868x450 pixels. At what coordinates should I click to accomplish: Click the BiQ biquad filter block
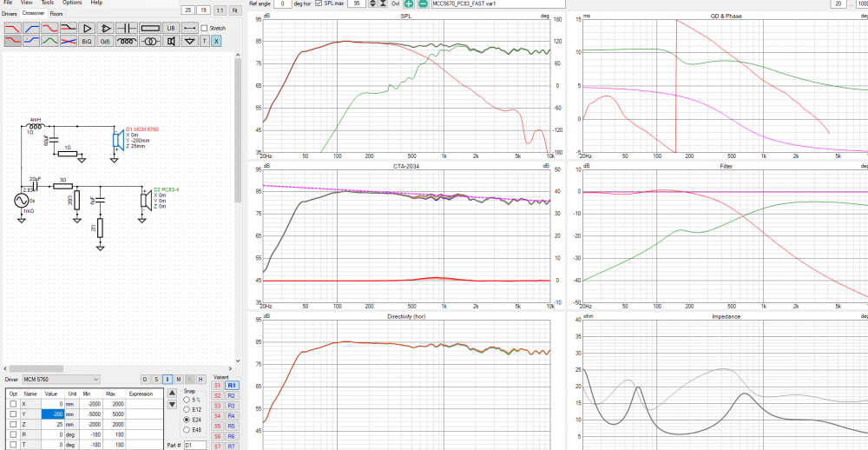pos(86,41)
